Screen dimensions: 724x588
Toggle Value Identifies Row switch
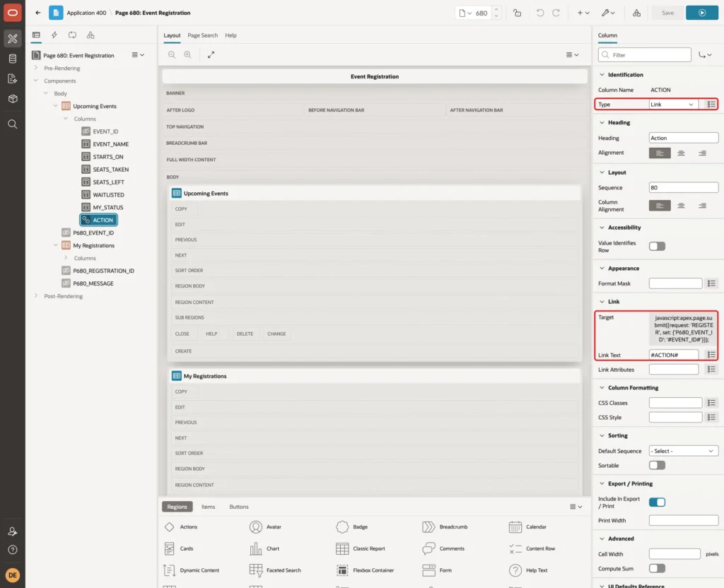coord(657,247)
